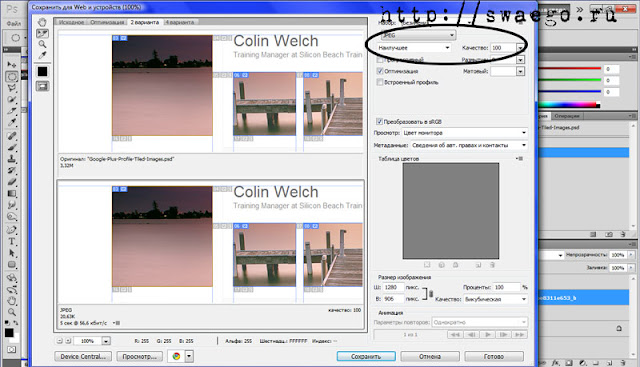The image size is (640, 367).
Task: Toggle the Оптимизация checkbox
Action: (x=380, y=71)
